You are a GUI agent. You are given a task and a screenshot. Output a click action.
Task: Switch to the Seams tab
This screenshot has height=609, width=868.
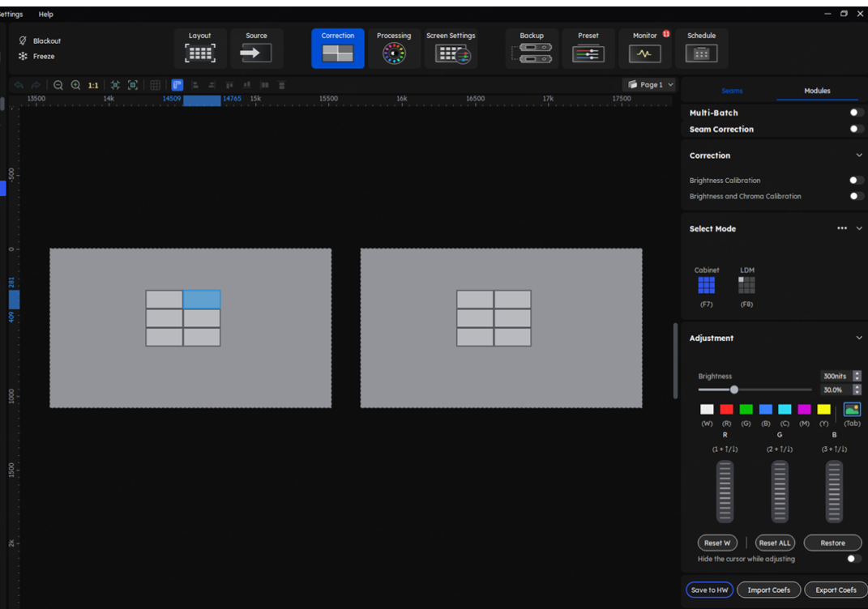coord(732,91)
